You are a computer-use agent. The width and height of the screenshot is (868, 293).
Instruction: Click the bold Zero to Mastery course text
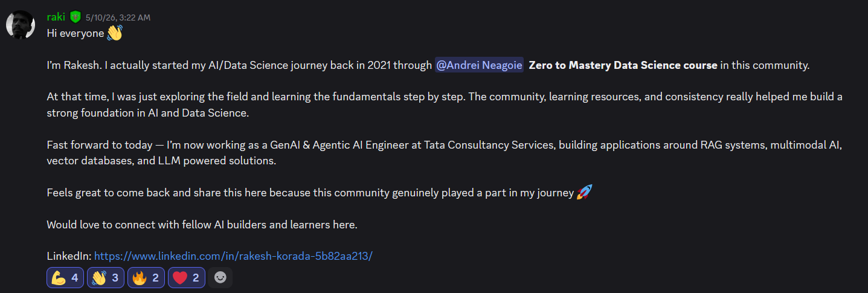click(x=623, y=65)
